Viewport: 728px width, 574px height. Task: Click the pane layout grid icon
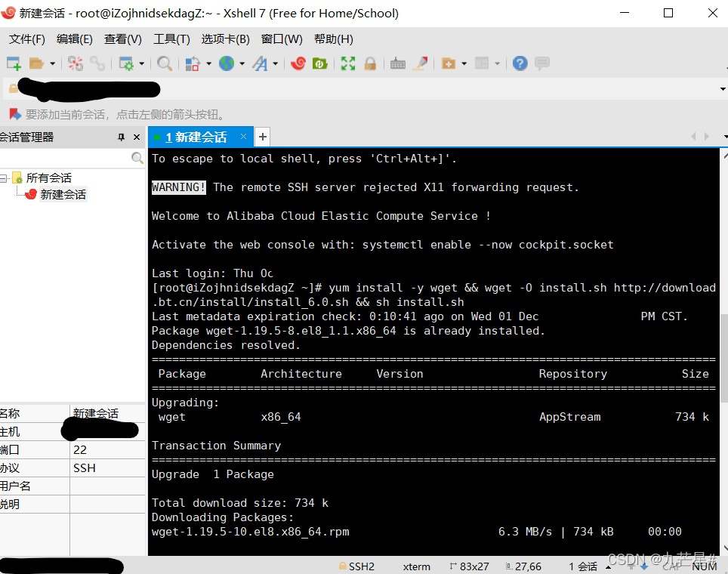click(482, 63)
